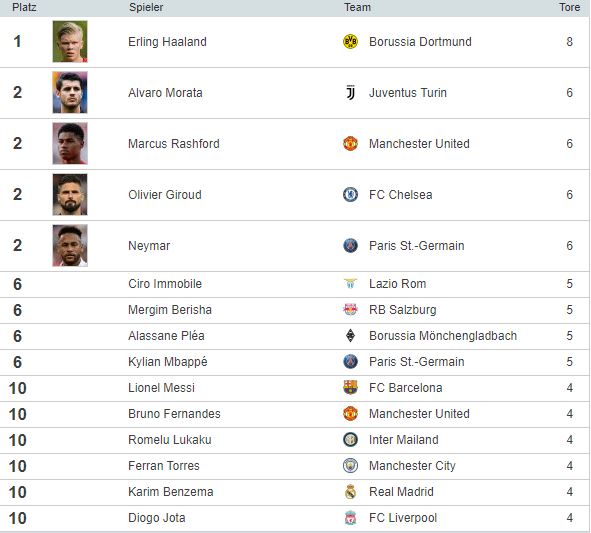
Task: Click the Juventus Turin logo icon
Action: pyautogui.click(x=350, y=92)
